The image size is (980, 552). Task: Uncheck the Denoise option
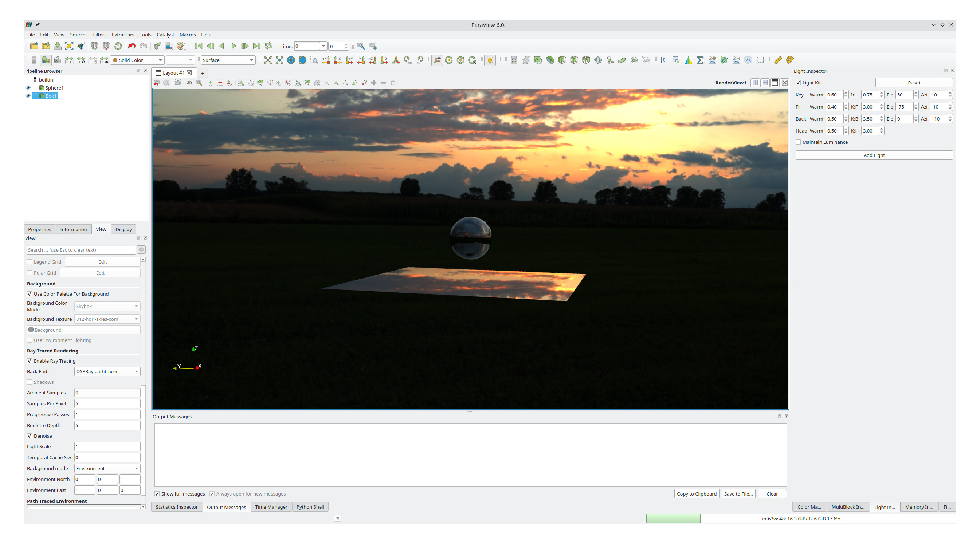30,436
